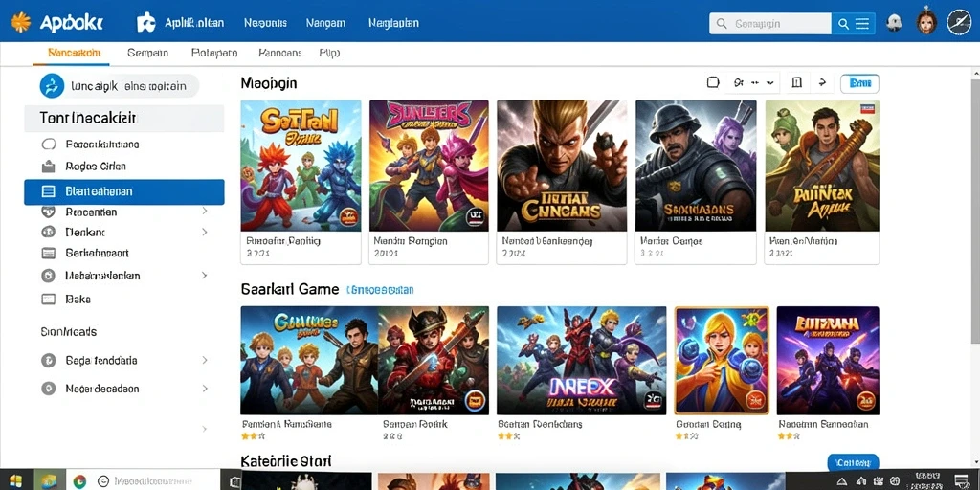Open the Nangam menu in top bar

pos(325,23)
